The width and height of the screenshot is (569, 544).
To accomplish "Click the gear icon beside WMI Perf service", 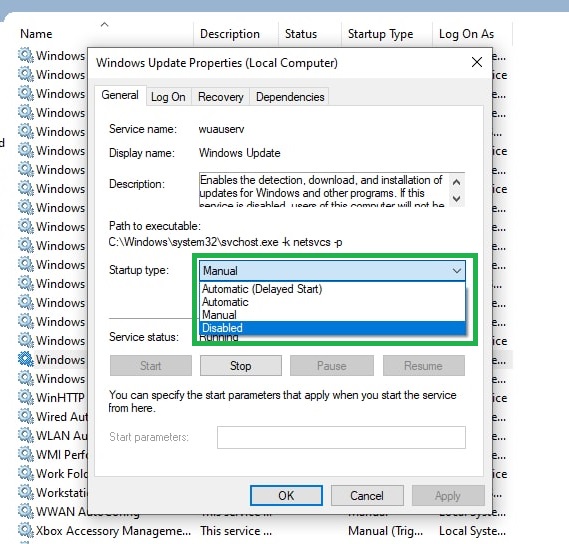I will 26,454.
